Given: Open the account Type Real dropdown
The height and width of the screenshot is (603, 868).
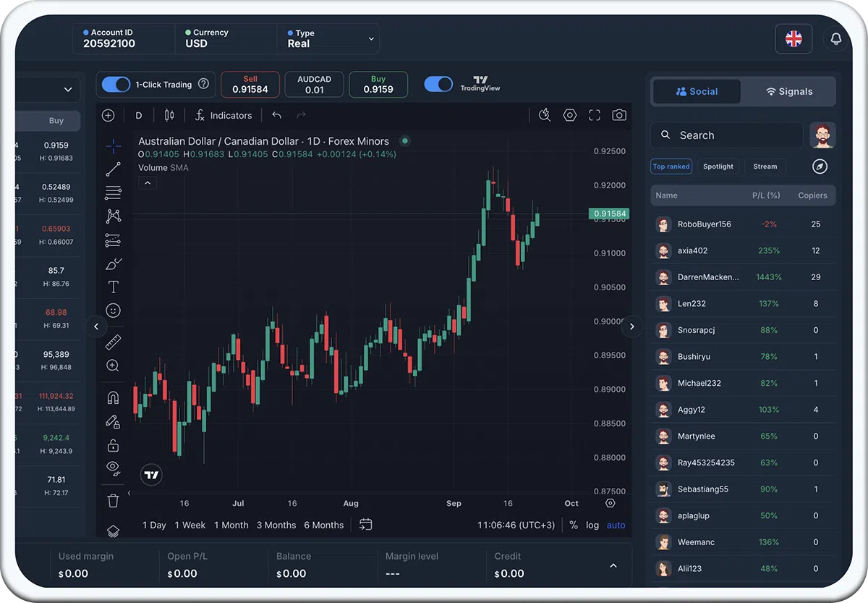Looking at the screenshot, I should click(x=330, y=38).
